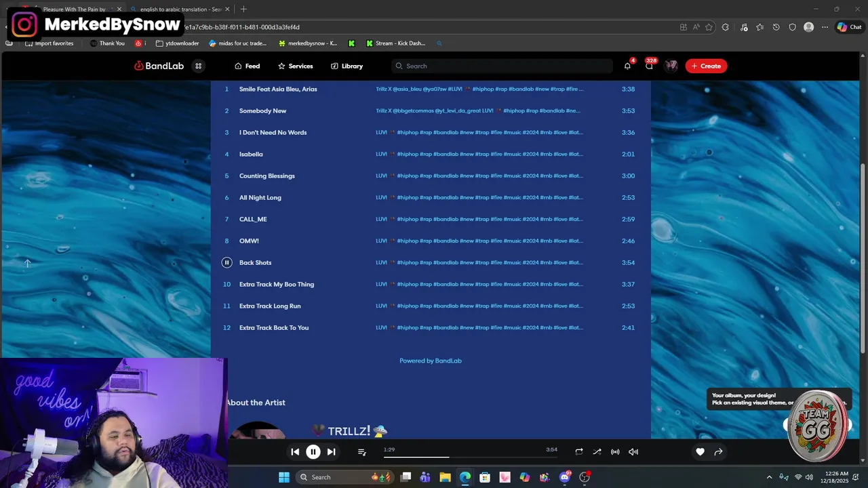This screenshot has width=868, height=488.
Task: Switch to the Pleasure With The Pain browser tab
Action: click(75, 9)
